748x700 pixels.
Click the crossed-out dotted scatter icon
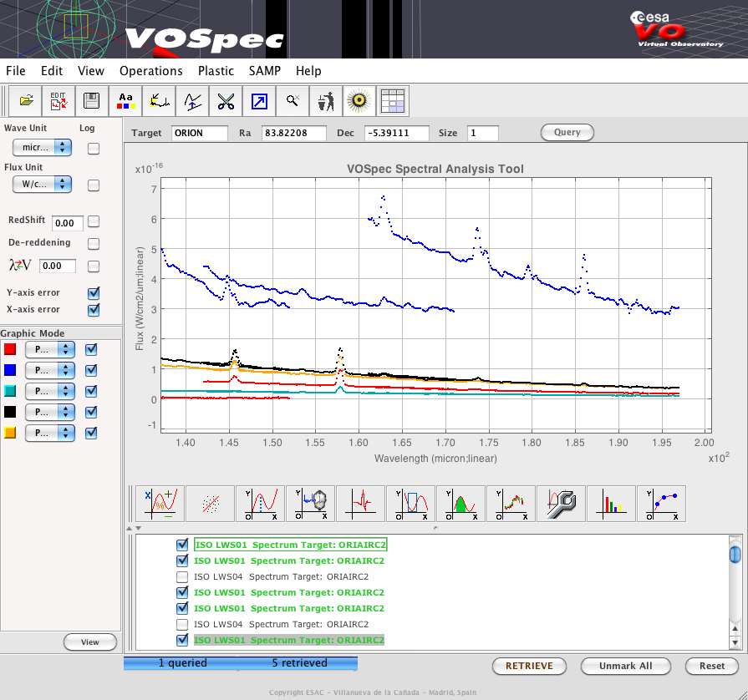[211, 504]
